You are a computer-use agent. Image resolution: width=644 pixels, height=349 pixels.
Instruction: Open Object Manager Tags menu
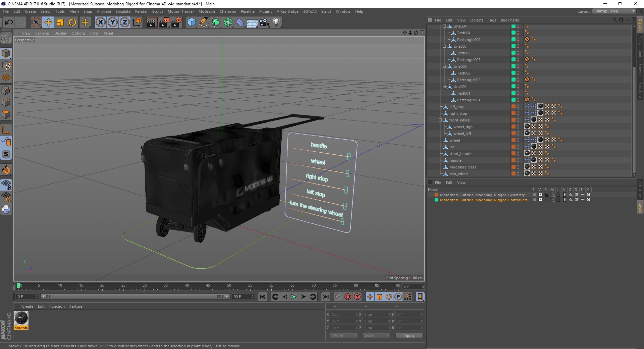pyautogui.click(x=492, y=20)
